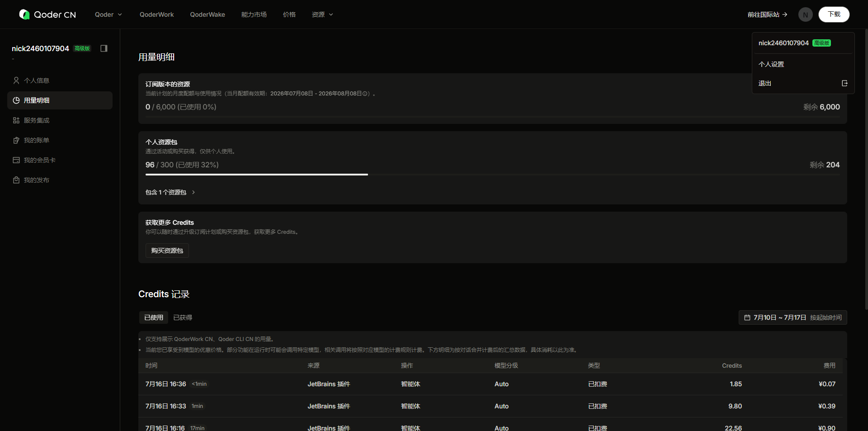The height and width of the screenshot is (431, 868).
Task: Click the 服务集成 grid icon in sidebar
Action: pos(16,120)
